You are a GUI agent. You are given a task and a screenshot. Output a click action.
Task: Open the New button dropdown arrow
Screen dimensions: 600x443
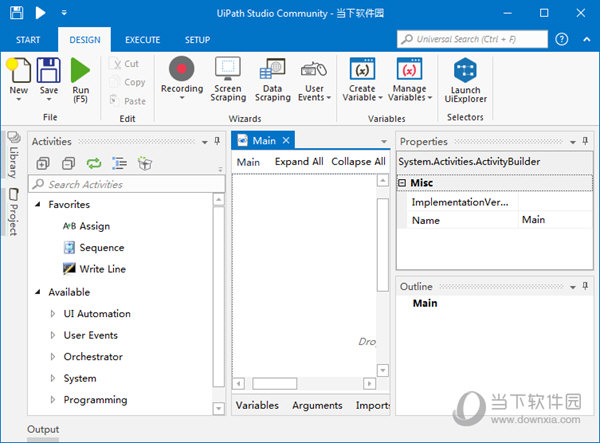(x=18, y=99)
